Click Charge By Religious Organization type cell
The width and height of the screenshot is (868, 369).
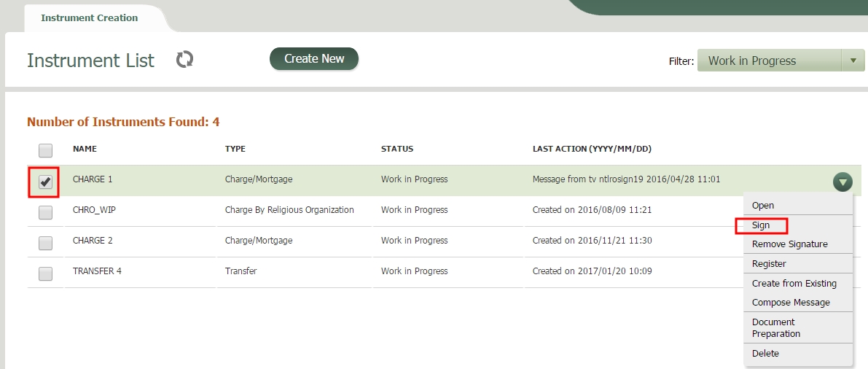coord(289,209)
